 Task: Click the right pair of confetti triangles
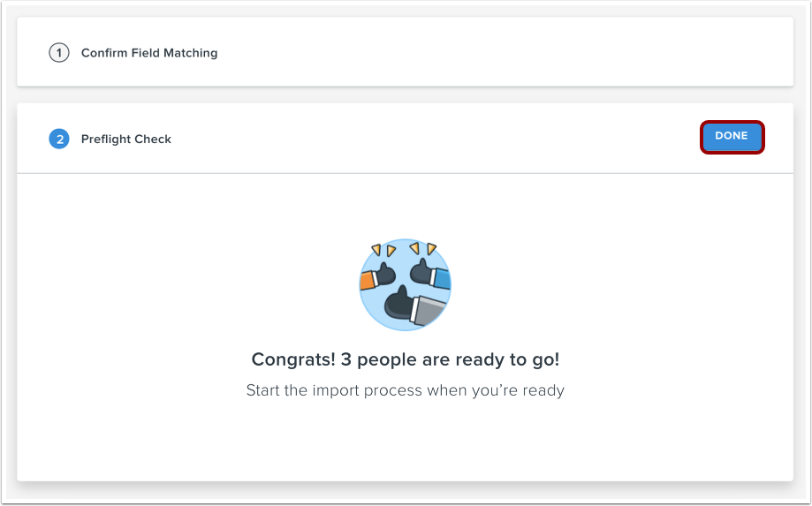(425, 249)
